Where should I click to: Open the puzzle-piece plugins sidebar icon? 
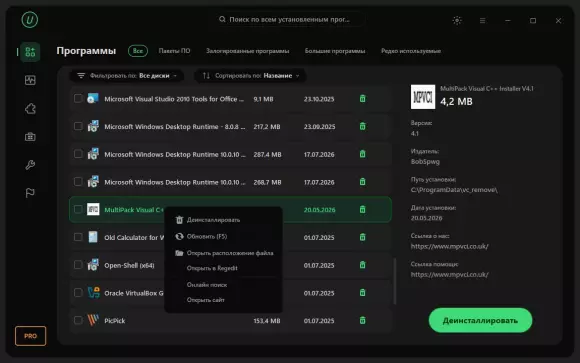point(30,108)
